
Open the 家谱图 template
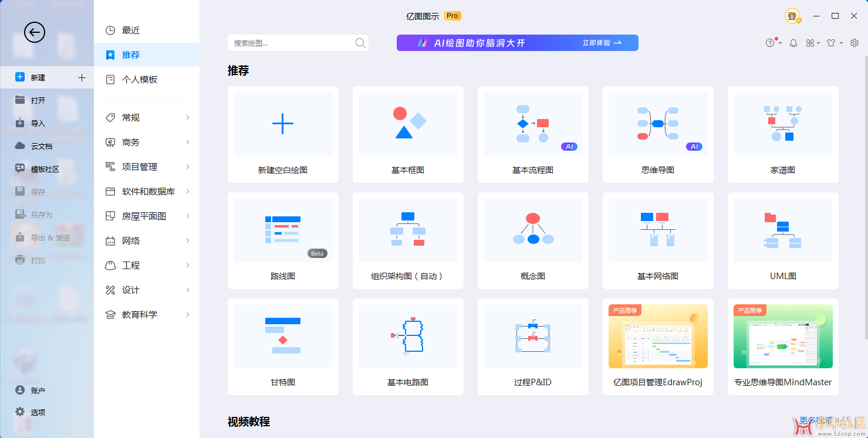[783, 135]
